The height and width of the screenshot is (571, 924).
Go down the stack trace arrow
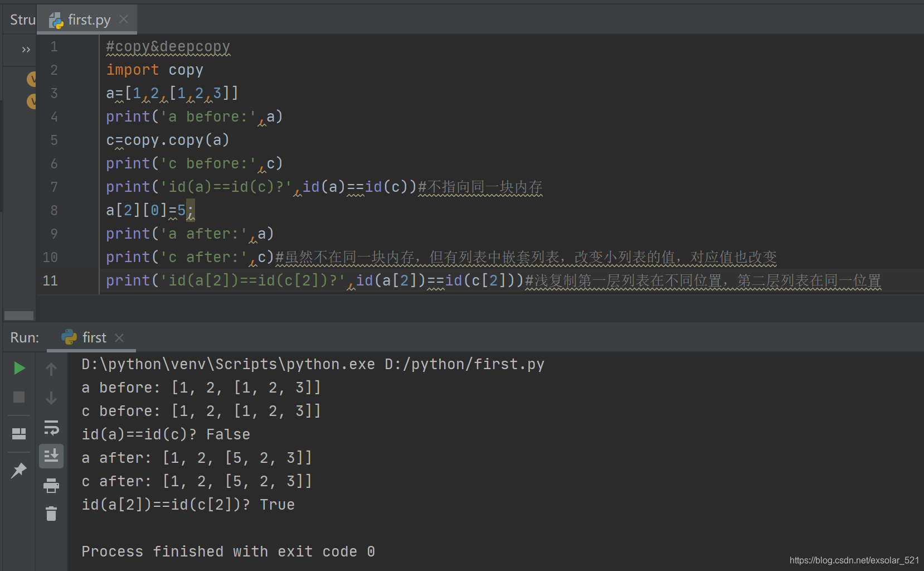[x=51, y=398]
